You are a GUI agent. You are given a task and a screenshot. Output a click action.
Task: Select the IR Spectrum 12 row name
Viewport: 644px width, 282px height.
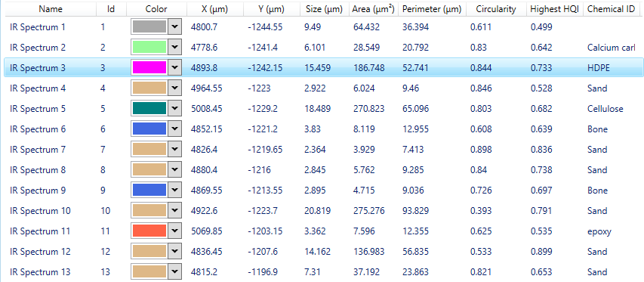click(40, 252)
